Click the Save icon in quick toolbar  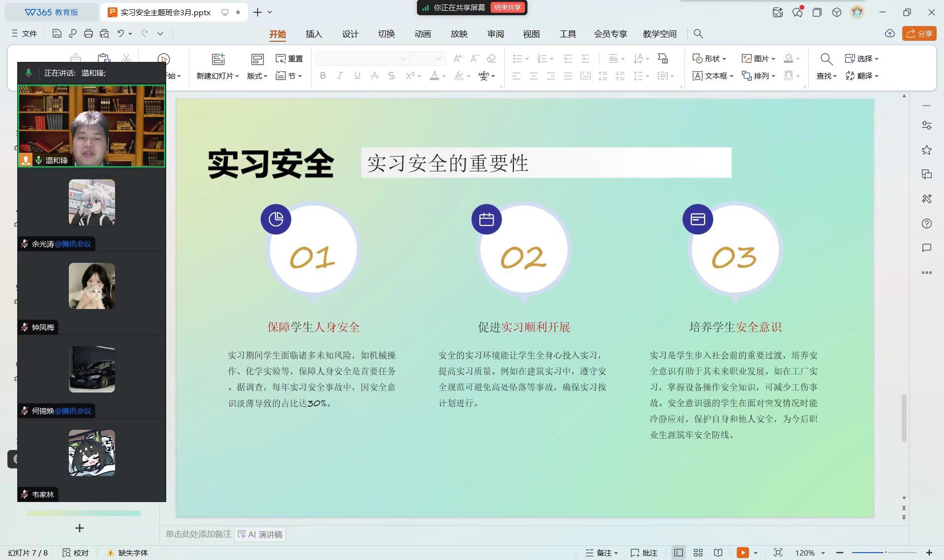57,33
